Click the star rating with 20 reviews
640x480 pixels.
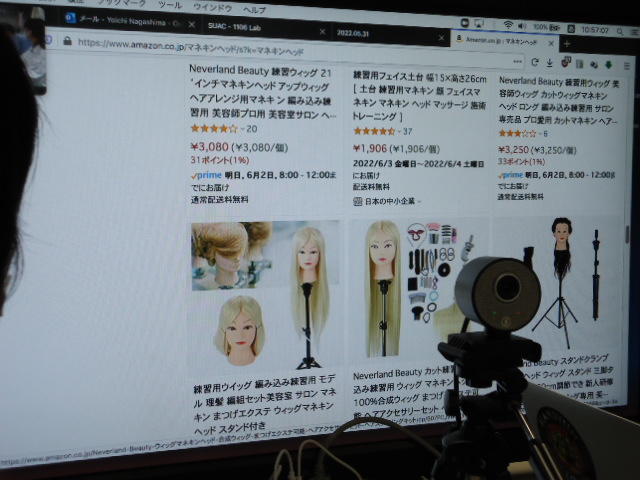pos(214,129)
